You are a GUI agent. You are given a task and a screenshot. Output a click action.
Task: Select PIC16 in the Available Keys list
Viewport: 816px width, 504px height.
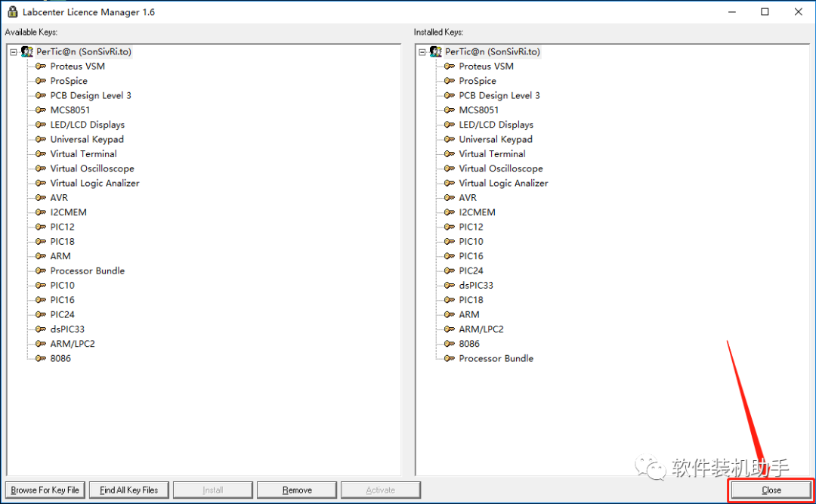(63, 300)
